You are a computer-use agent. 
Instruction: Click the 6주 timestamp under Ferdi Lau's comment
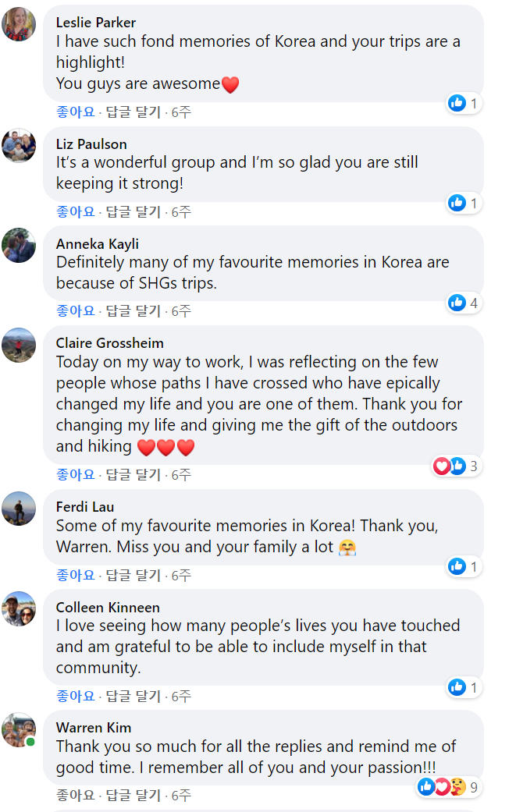click(180, 575)
